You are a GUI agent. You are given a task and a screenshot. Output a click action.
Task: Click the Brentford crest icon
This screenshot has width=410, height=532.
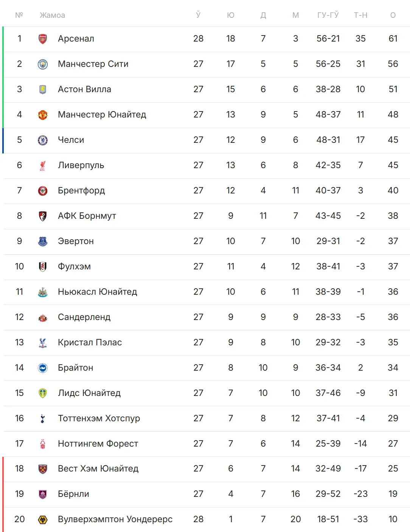pos(43,191)
